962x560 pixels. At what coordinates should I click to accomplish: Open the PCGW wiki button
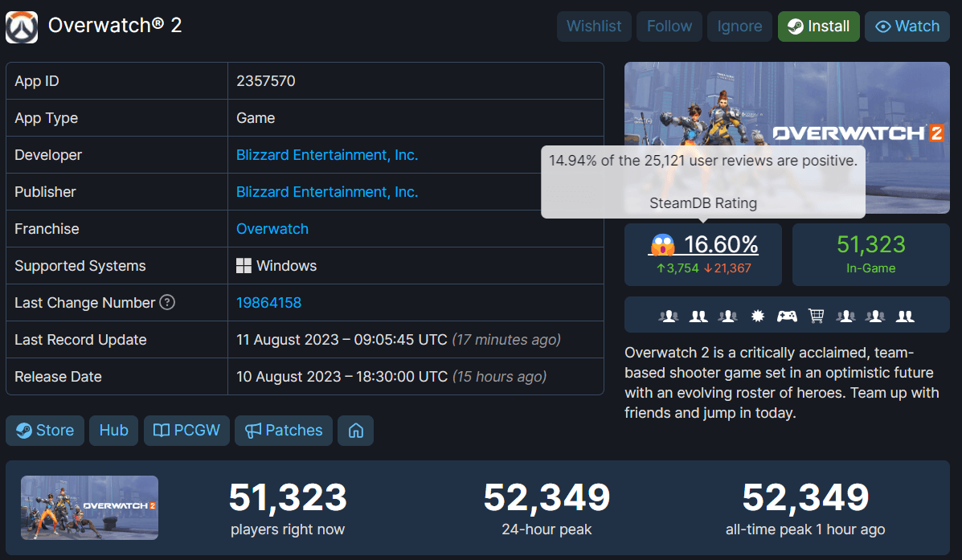186,431
